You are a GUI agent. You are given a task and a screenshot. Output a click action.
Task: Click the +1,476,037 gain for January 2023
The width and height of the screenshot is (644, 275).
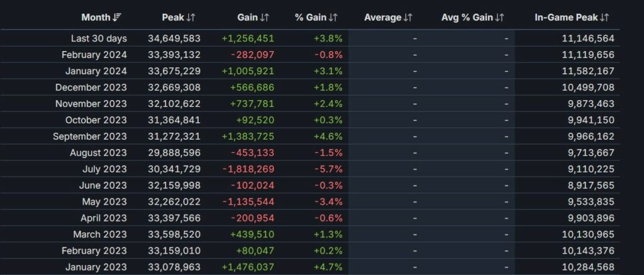pos(248,267)
